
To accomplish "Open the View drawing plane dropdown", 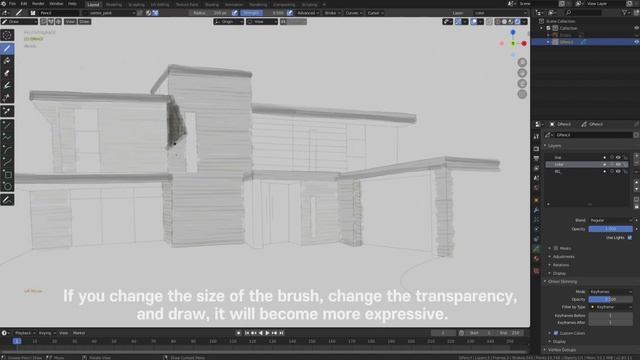I will (x=262, y=22).
